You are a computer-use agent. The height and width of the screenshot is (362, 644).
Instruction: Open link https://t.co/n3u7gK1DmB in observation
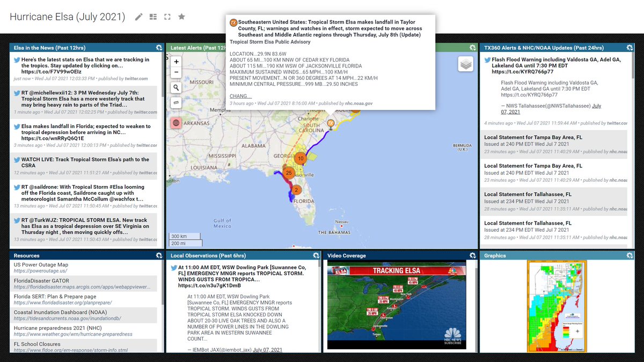pos(210,286)
